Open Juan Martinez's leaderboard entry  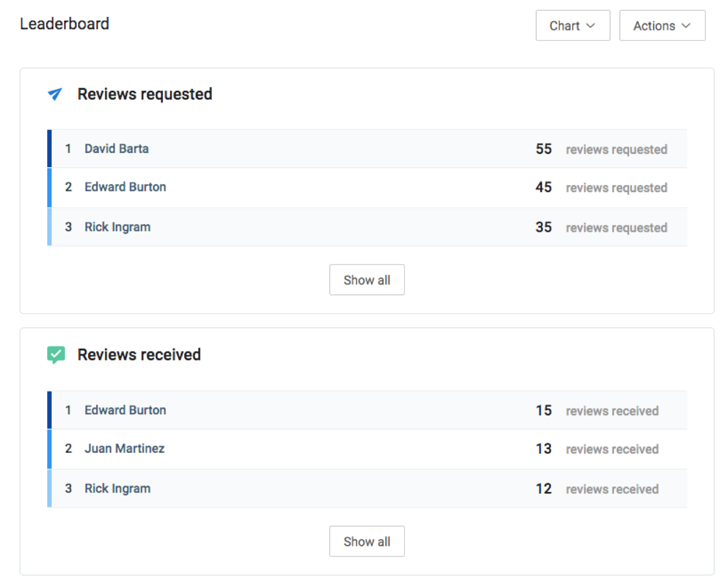pyautogui.click(x=124, y=449)
